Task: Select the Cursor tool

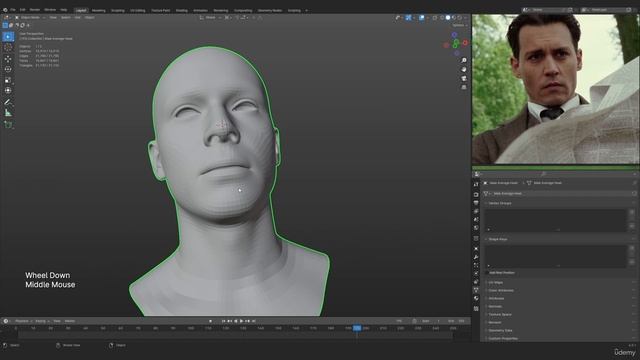Action: pyautogui.click(x=8, y=48)
